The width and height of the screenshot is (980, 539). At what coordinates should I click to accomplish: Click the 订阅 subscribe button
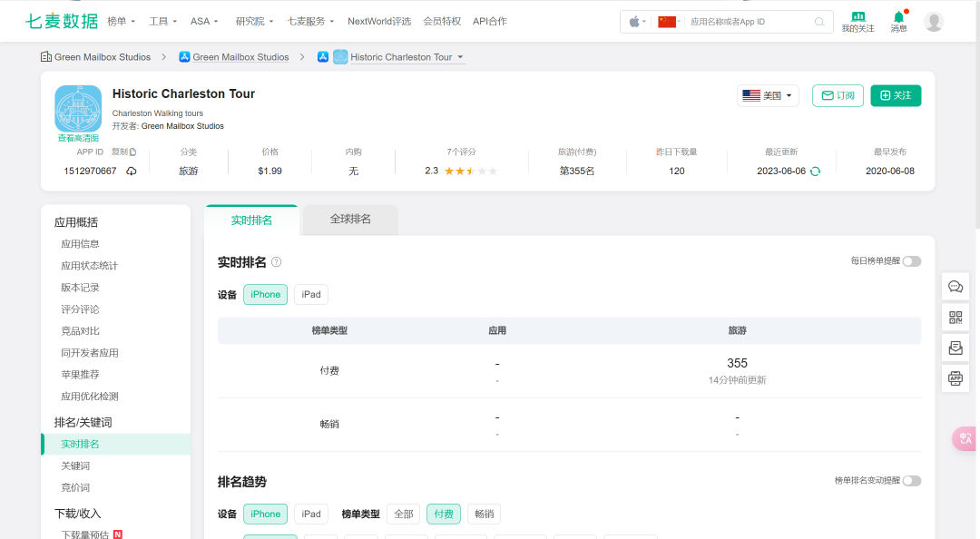pyautogui.click(x=838, y=95)
